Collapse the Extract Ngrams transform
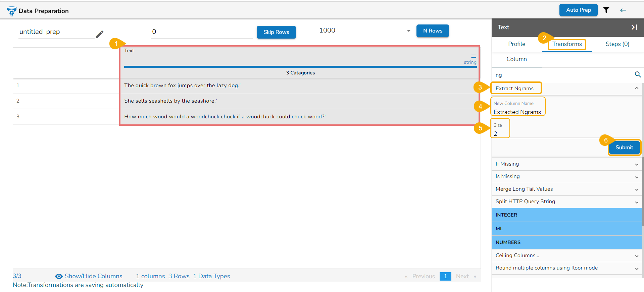The image size is (644, 292). pyautogui.click(x=636, y=88)
